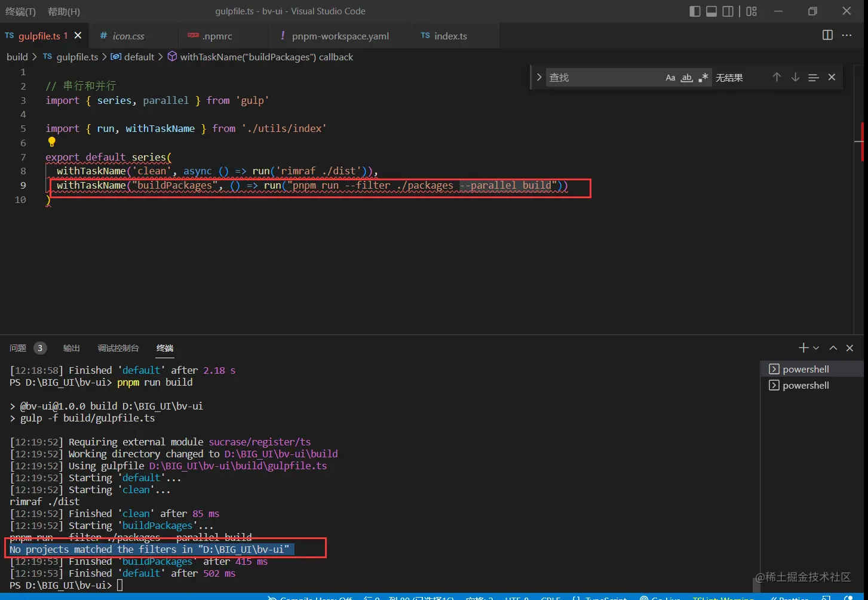Click the split editor icon
The height and width of the screenshot is (600, 868).
click(x=827, y=35)
